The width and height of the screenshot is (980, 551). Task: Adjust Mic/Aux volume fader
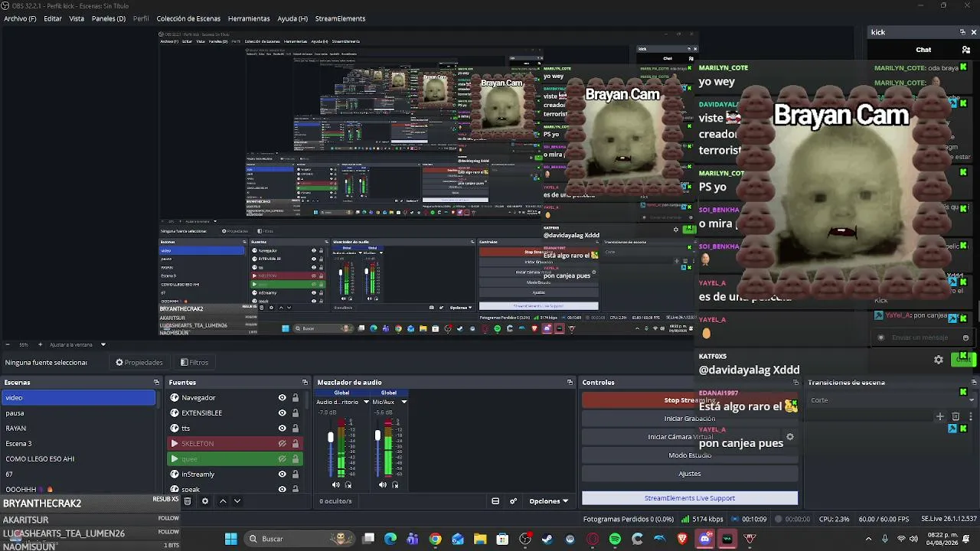click(377, 435)
